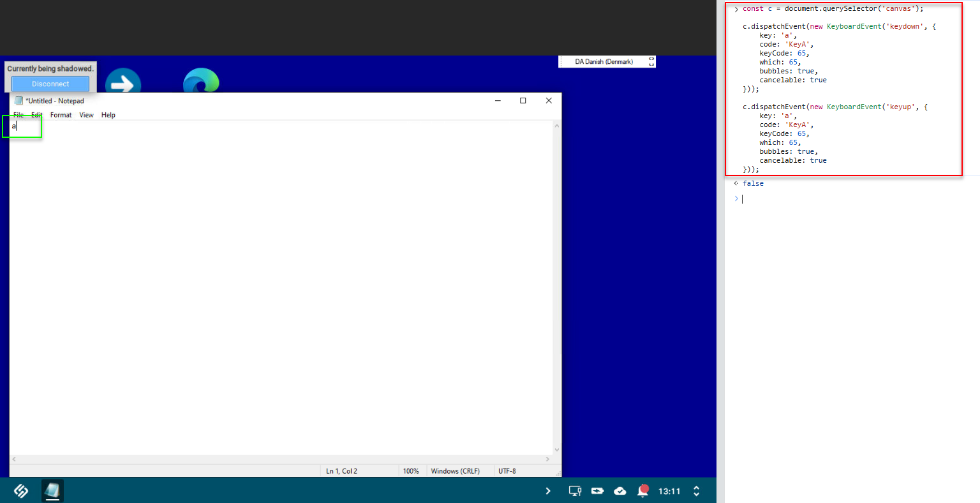The height and width of the screenshot is (503, 980).
Task: Open the start logo icon in taskbar
Action: [21, 491]
